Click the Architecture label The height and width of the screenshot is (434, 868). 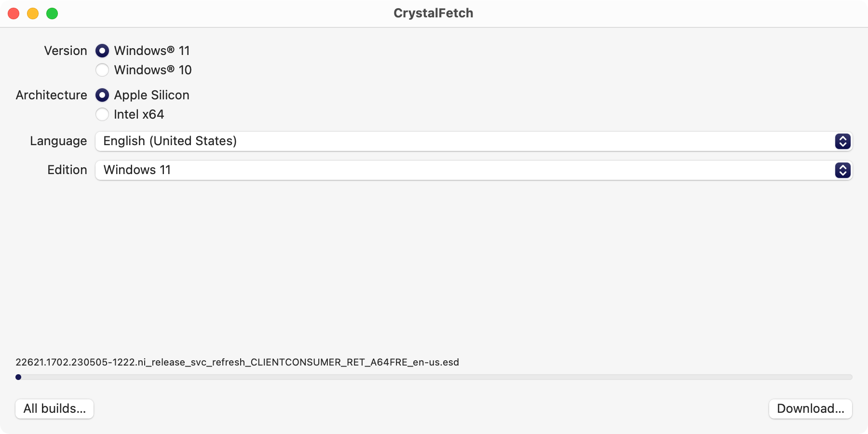[51, 95]
